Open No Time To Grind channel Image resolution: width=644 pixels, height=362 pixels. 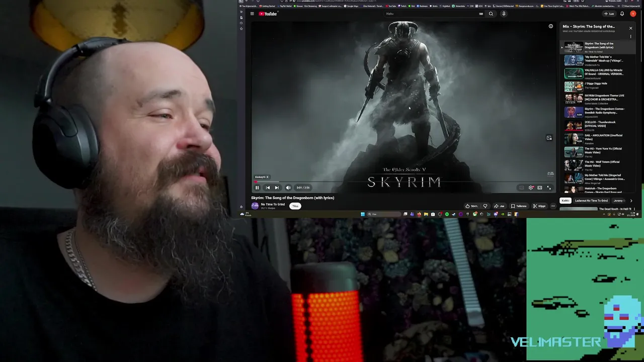coord(273,204)
